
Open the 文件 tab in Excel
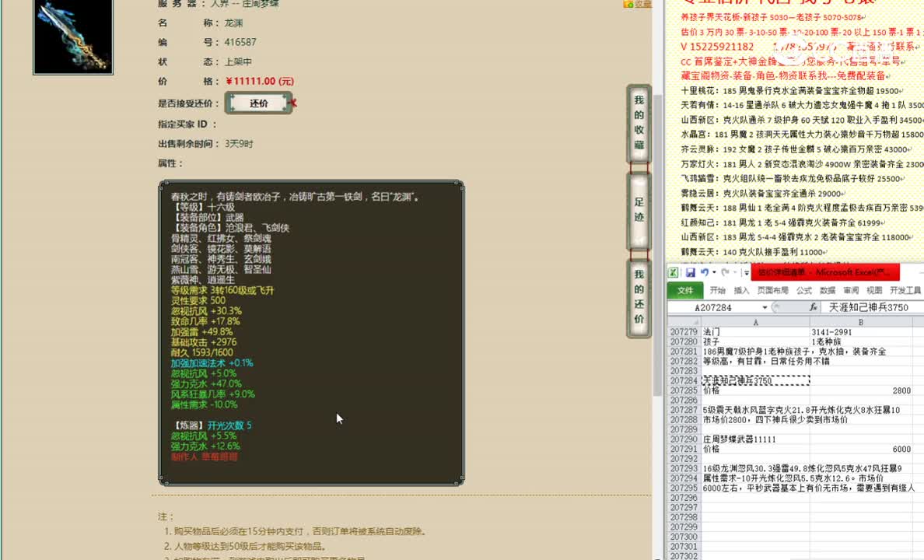tap(684, 291)
